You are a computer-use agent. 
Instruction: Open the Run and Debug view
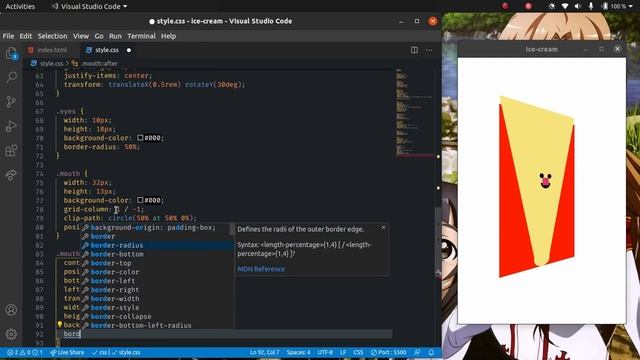[11, 126]
